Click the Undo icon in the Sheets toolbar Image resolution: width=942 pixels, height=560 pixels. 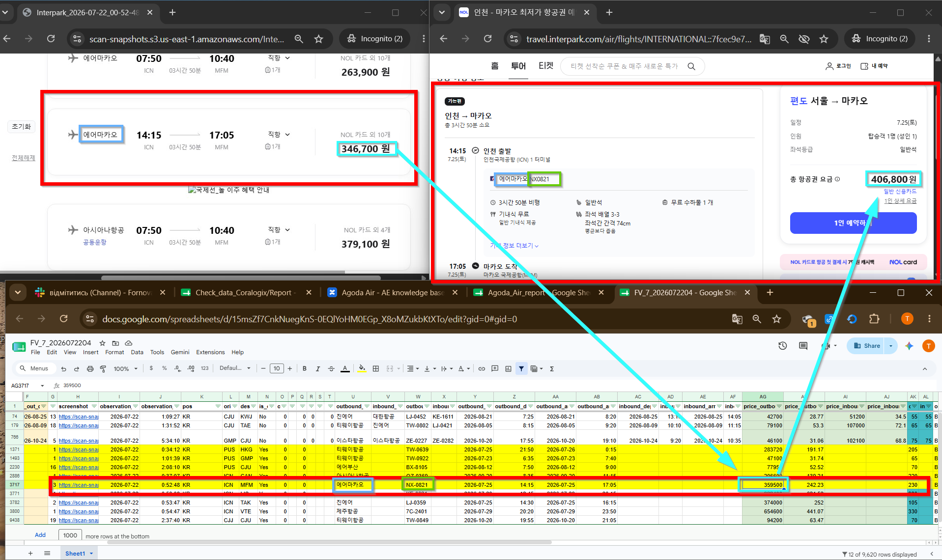click(63, 368)
